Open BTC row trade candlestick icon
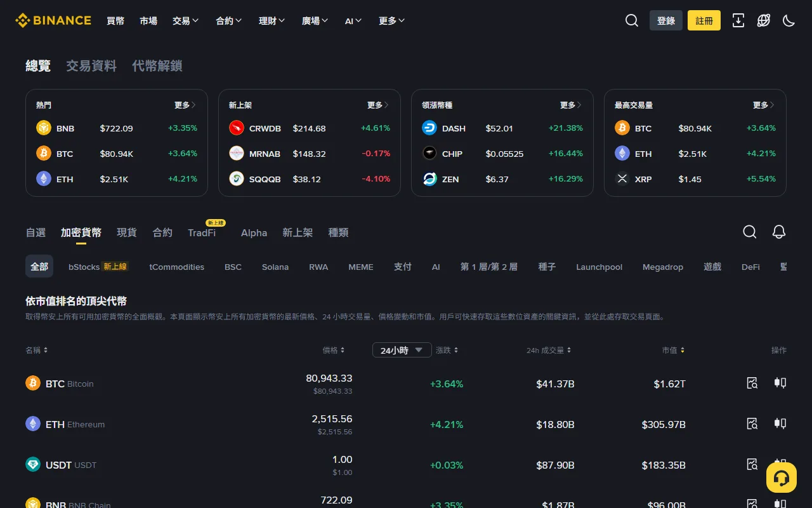The height and width of the screenshot is (508, 812). click(x=780, y=383)
